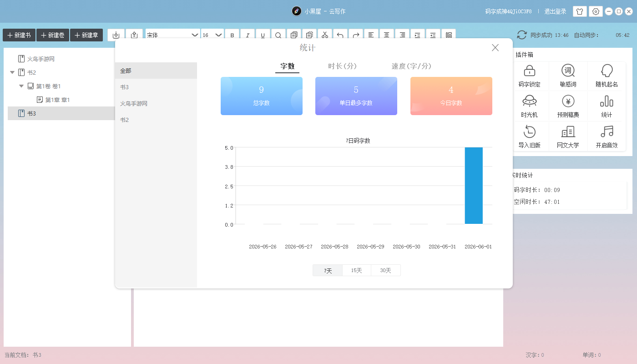Toggle bold formatting
637x364 pixels.
tap(232, 35)
